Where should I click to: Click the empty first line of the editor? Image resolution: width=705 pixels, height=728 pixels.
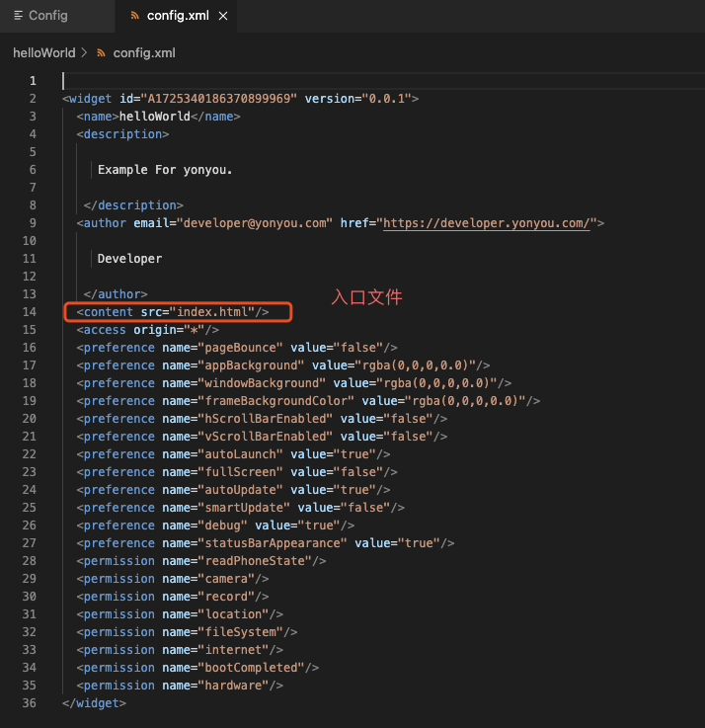tap(296, 81)
